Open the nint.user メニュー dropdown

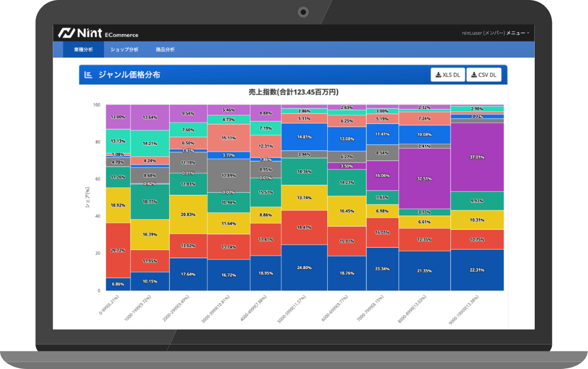(495, 34)
